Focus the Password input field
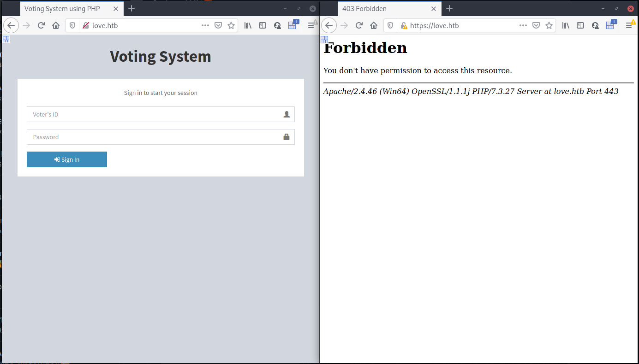This screenshot has width=639, height=364. click(x=155, y=137)
